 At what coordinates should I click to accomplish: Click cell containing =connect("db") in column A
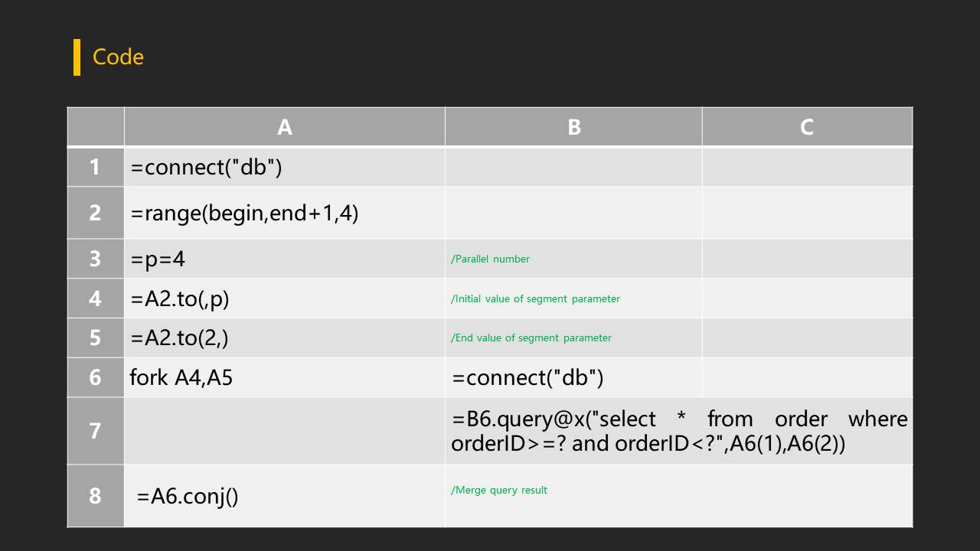(x=206, y=167)
